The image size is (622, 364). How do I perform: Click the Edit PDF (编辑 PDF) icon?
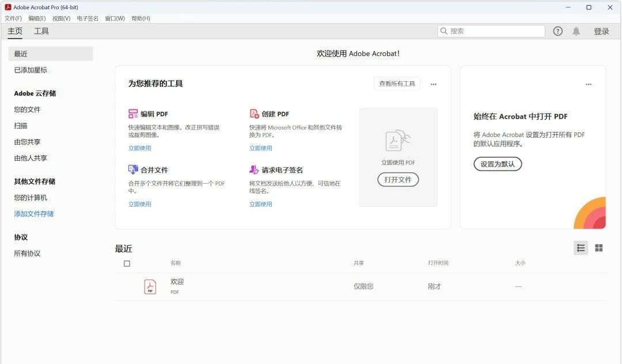[133, 114]
